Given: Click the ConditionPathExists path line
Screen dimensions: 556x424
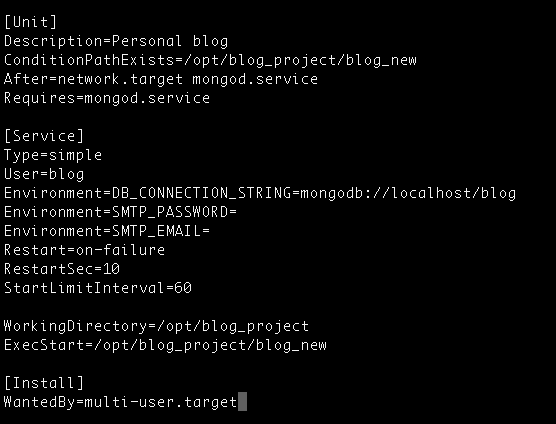Looking at the screenshot, I should 210,60.
